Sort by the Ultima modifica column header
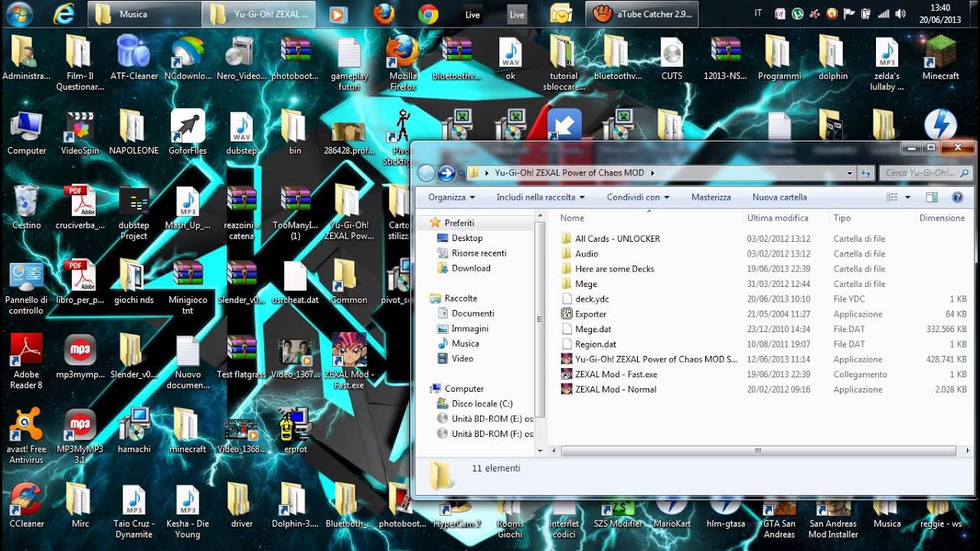980x551 pixels. pos(786,218)
